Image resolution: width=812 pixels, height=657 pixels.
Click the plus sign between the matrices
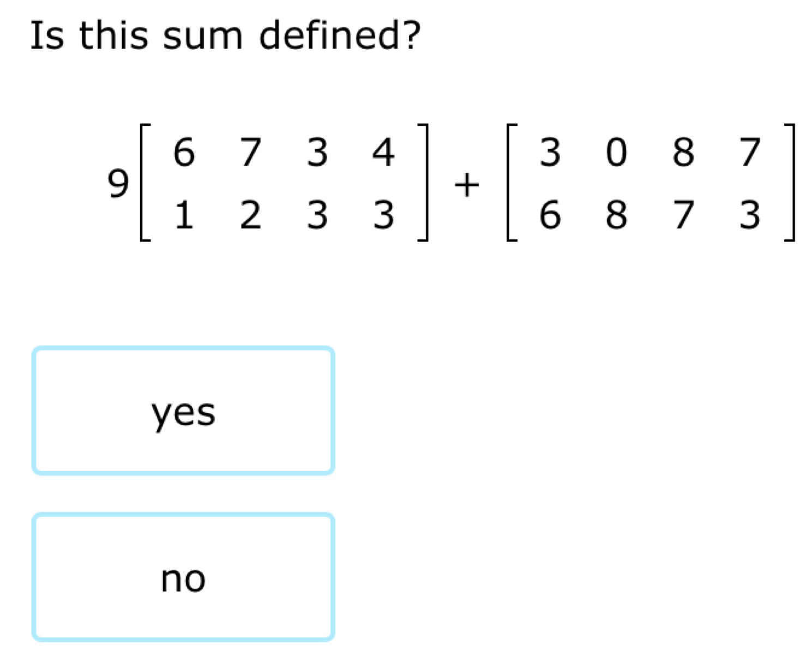466,185
